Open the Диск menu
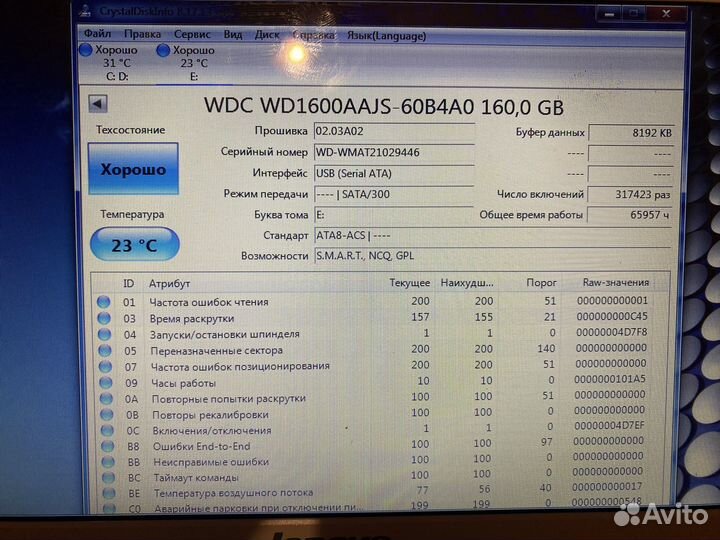Image resolution: width=720 pixels, height=540 pixels. [267, 35]
